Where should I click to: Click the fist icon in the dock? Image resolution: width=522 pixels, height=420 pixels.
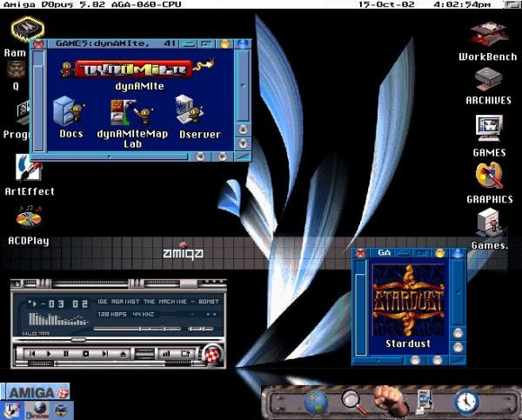tap(390, 400)
